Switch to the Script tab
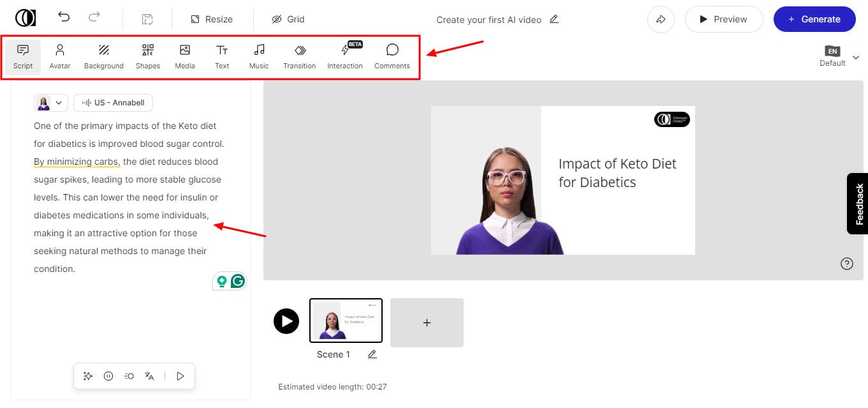This screenshot has width=868, height=408. 23,56
